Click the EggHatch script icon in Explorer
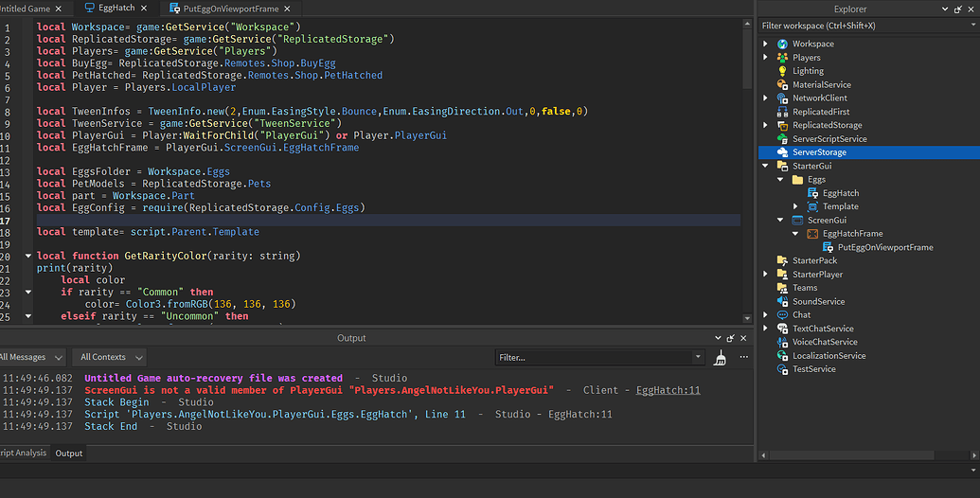 pos(812,193)
